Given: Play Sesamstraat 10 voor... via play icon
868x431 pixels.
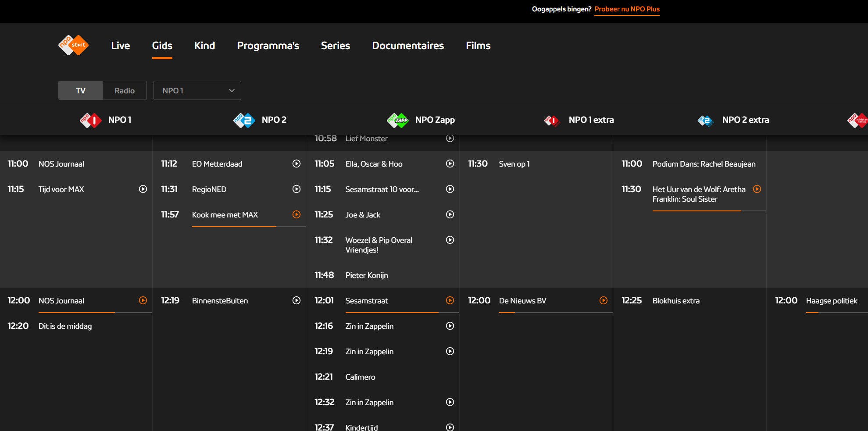Looking at the screenshot, I should [x=450, y=189].
